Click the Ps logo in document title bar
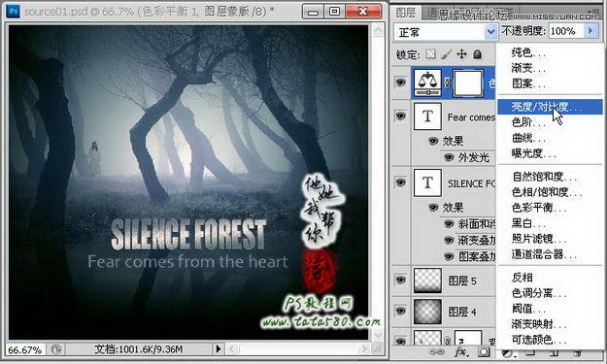Screen dimensions: 607x364 [x=14, y=12]
